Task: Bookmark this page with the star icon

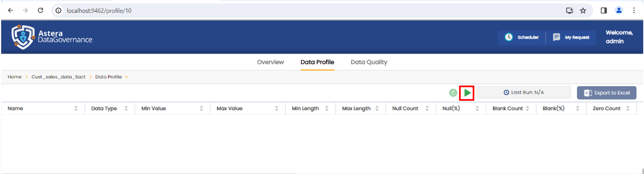Action: (x=583, y=11)
